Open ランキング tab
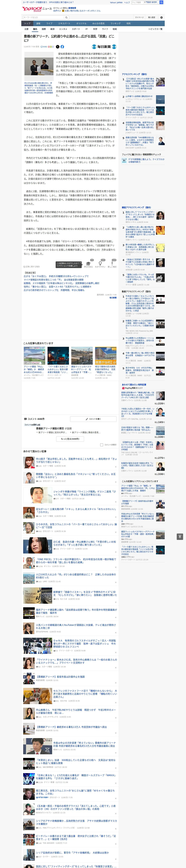Viewport: 186px width, 868px height. coord(115,24)
